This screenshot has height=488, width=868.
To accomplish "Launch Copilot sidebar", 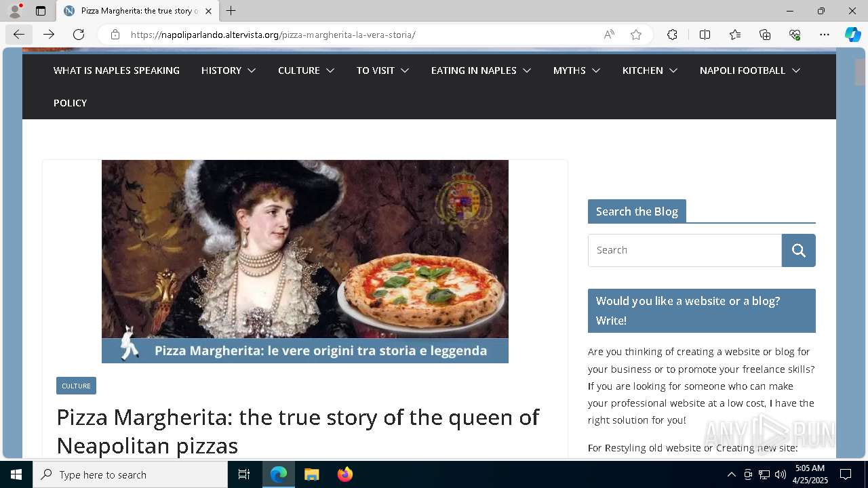I will [852, 35].
